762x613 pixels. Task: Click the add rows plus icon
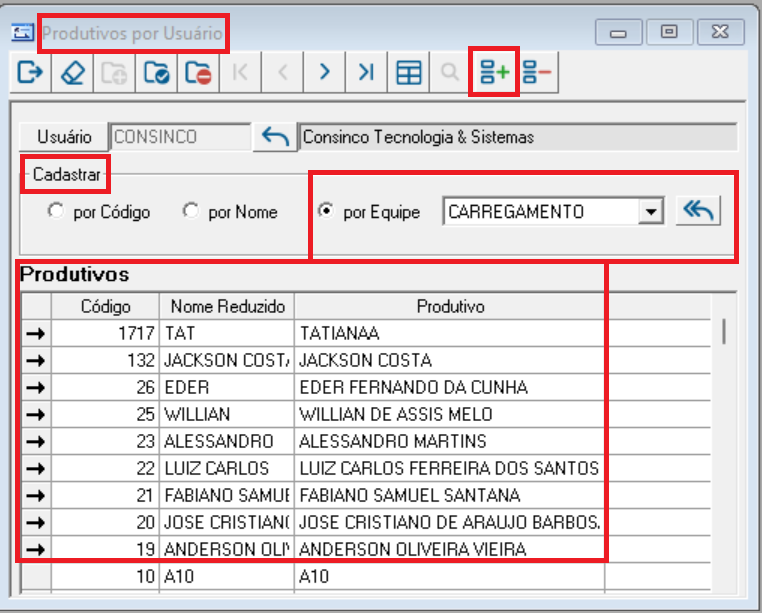tap(494, 73)
